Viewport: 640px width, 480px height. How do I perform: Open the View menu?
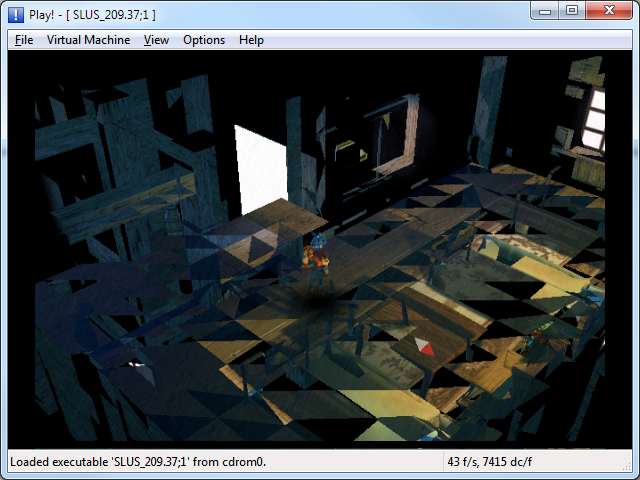156,40
